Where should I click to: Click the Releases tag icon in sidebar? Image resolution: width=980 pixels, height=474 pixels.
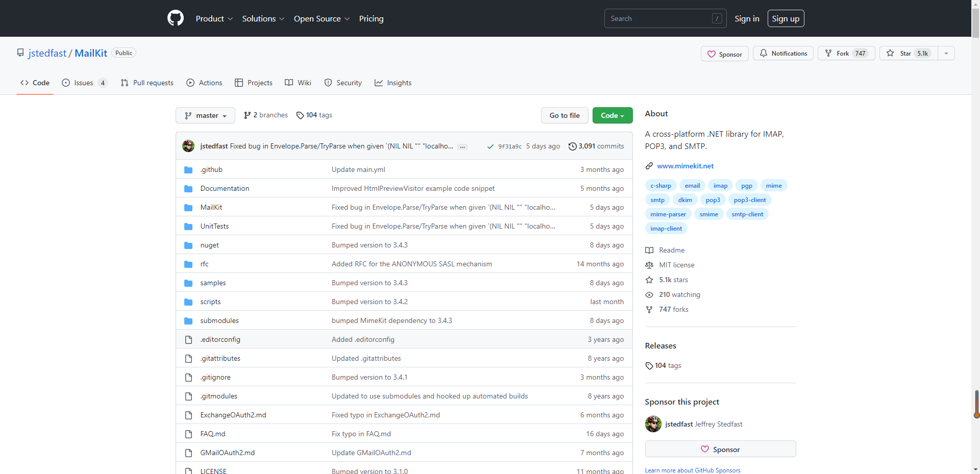coord(649,366)
